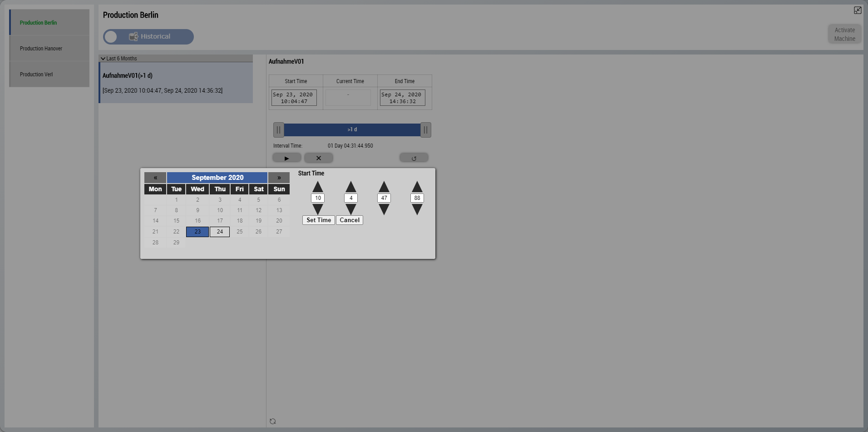
Task: Grab the left handle of the interval slider
Action: point(278,129)
